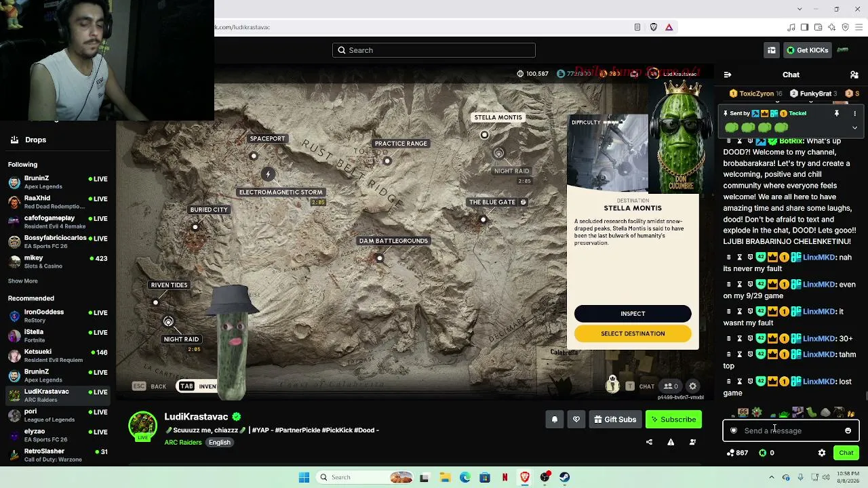Open cafofogameplay channel in the sidebar
Image resolution: width=868 pixels, height=488 pixels.
tap(57, 222)
